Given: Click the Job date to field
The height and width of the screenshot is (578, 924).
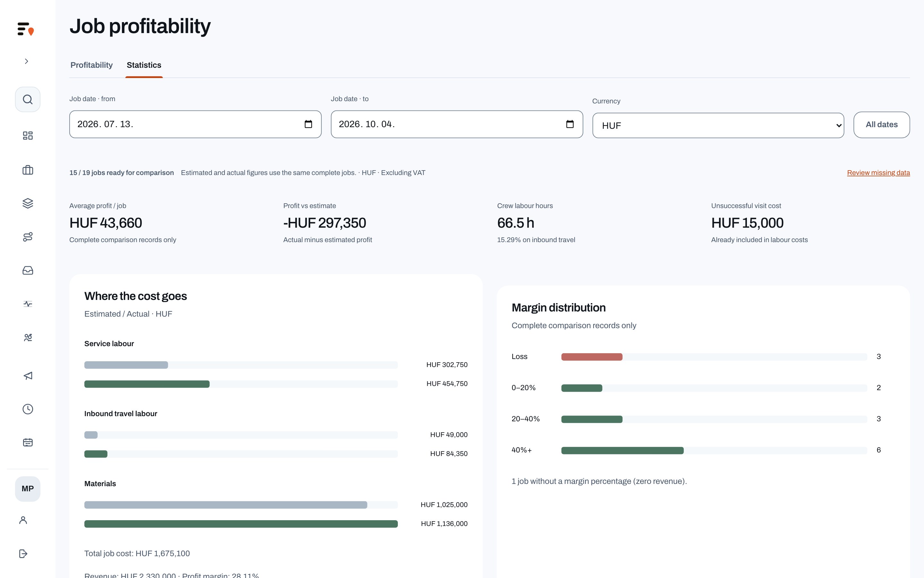Looking at the screenshot, I should point(457,124).
